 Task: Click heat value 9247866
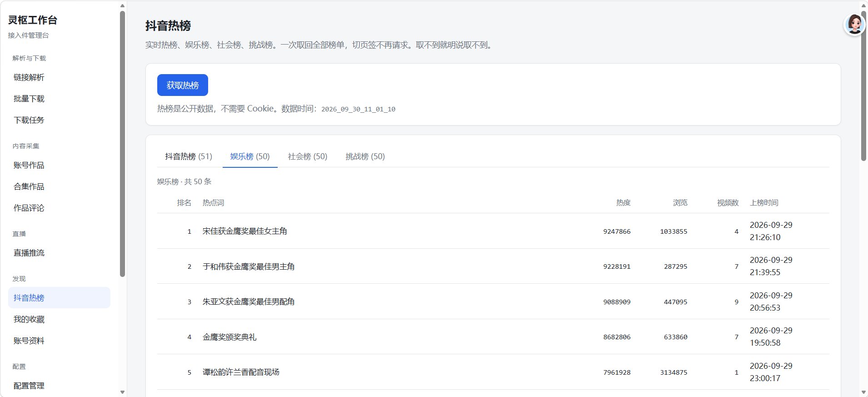click(617, 231)
